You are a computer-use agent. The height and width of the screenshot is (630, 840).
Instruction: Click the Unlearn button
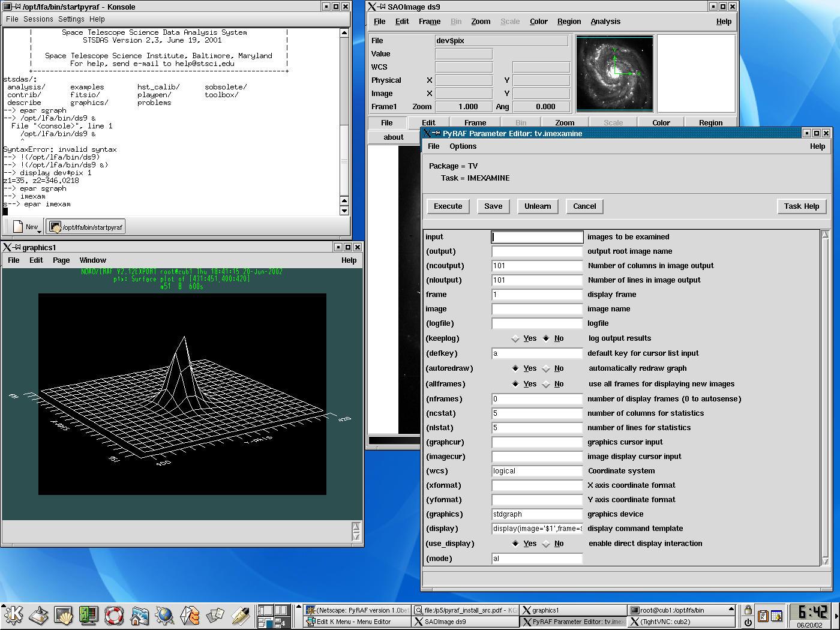coord(537,206)
